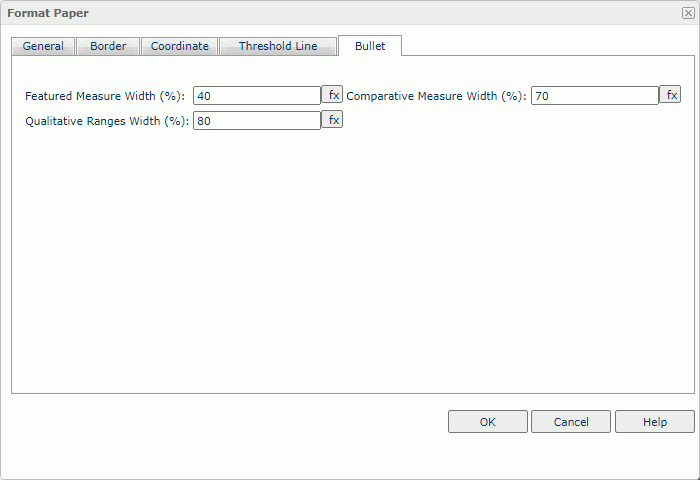Open formula editor for Qualitative Ranges Width
Screen dimensions: 700x480
[332, 120]
